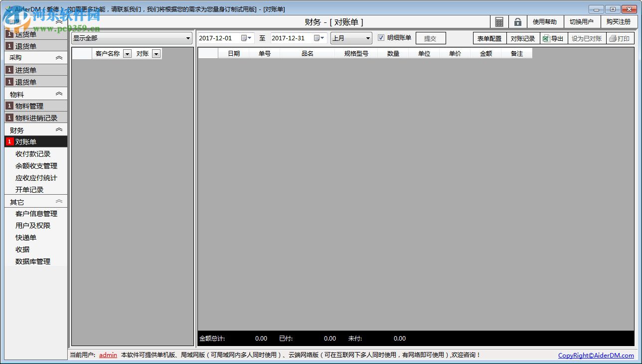This screenshot has height=364, width=642.
Task: Click the 购买注册 button
Action: (x=619, y=22)
